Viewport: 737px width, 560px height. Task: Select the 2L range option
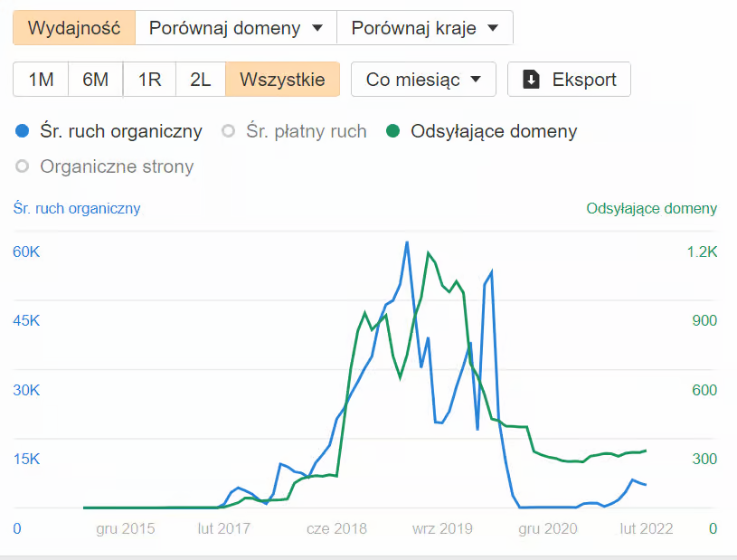(x=200, y=79)
